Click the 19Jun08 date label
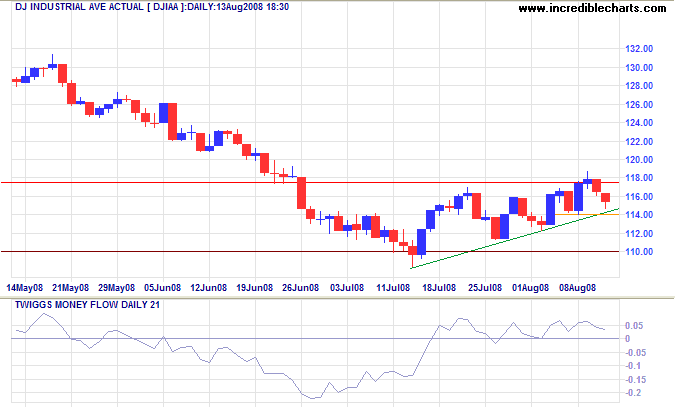 point(254,288)
